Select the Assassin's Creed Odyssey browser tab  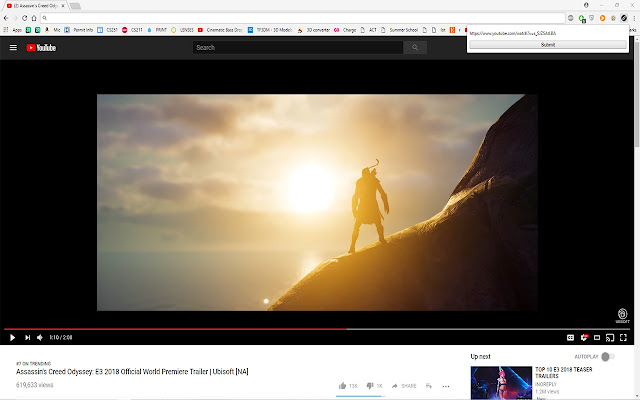click(x=35, y=6)
